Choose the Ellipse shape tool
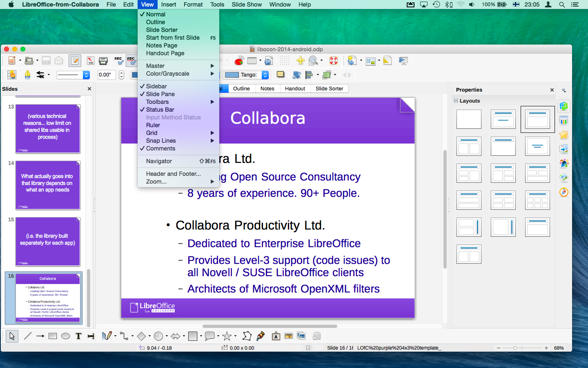Image resolution: width=588 pixels, height=368 pixels. 65,336
